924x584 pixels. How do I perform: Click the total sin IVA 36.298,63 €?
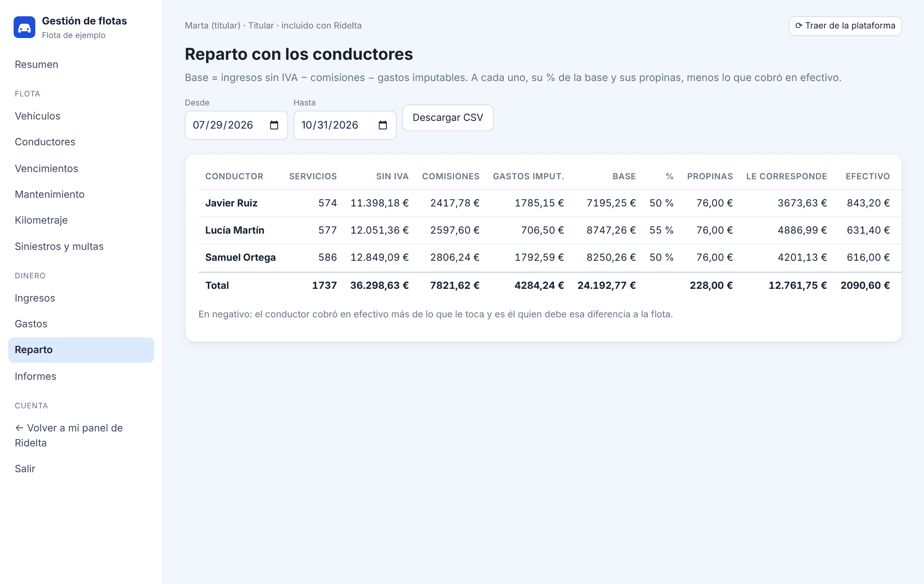click(380, 286)
